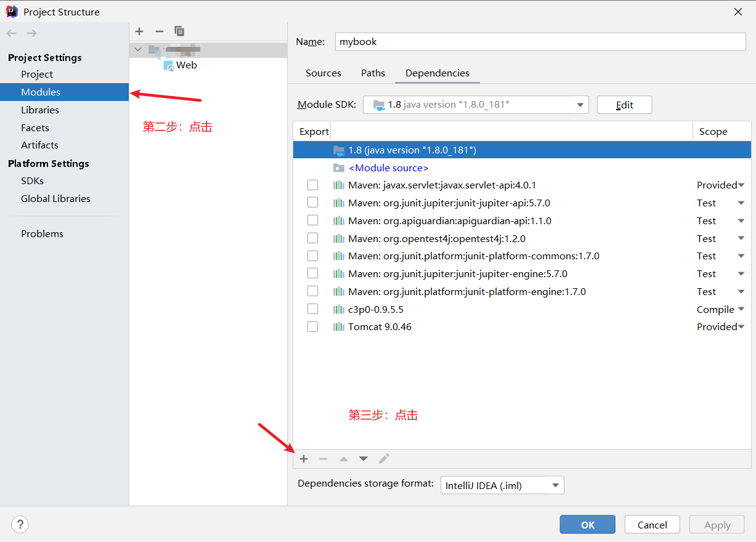
Task: Check Export for junit-jupiter-api:5.7.0
Action: pos(313,203)
